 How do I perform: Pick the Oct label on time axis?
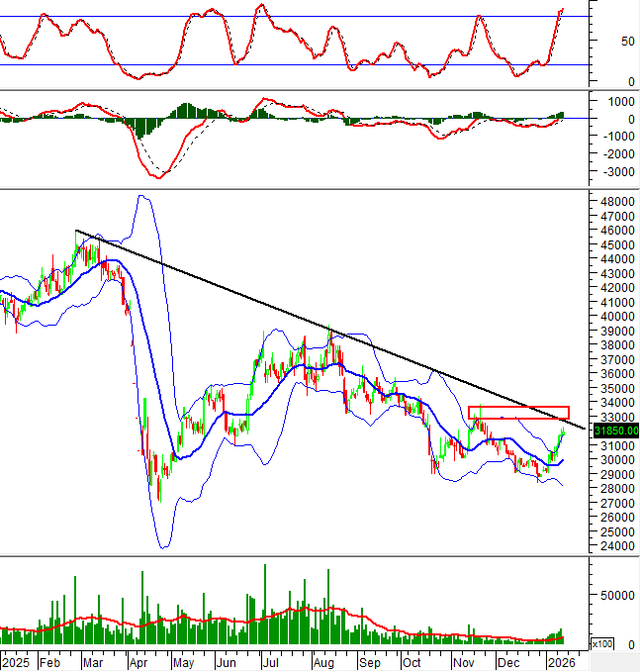[x=412, y=661]
